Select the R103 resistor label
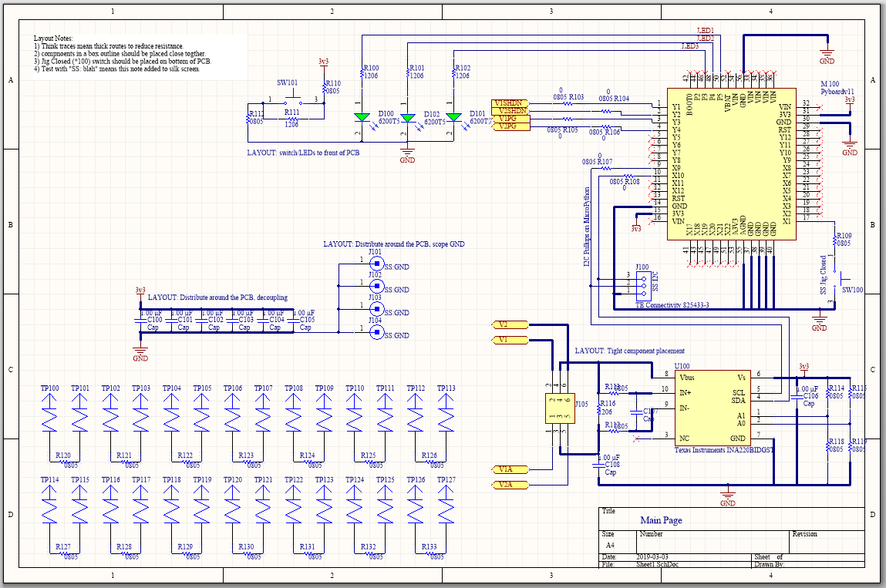The image size is (886, 588). pos(576,97)
